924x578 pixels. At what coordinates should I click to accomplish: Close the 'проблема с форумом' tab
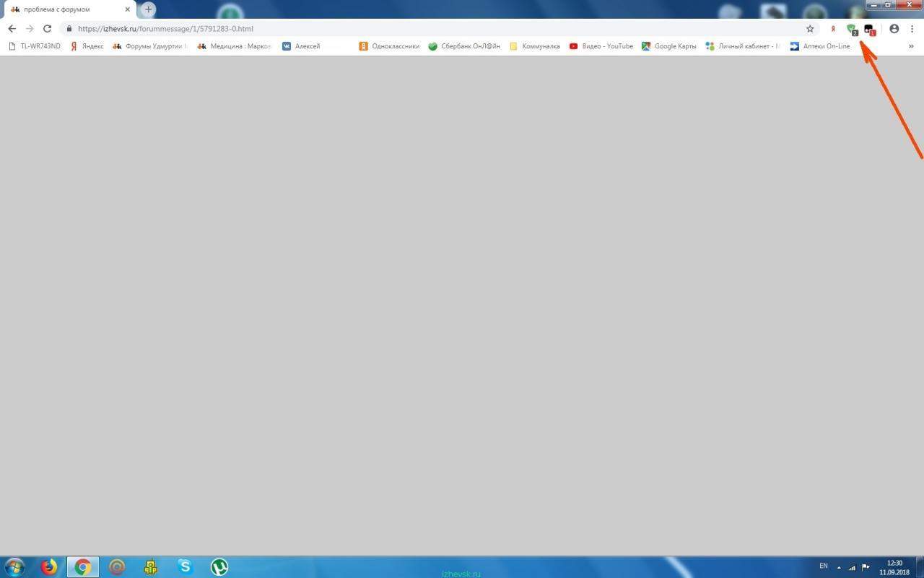point(128,9)
